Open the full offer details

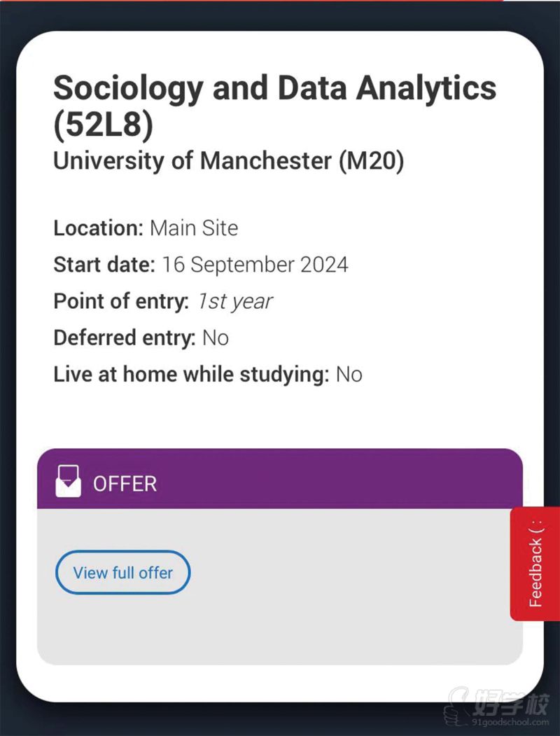click(x=122, y=572)
